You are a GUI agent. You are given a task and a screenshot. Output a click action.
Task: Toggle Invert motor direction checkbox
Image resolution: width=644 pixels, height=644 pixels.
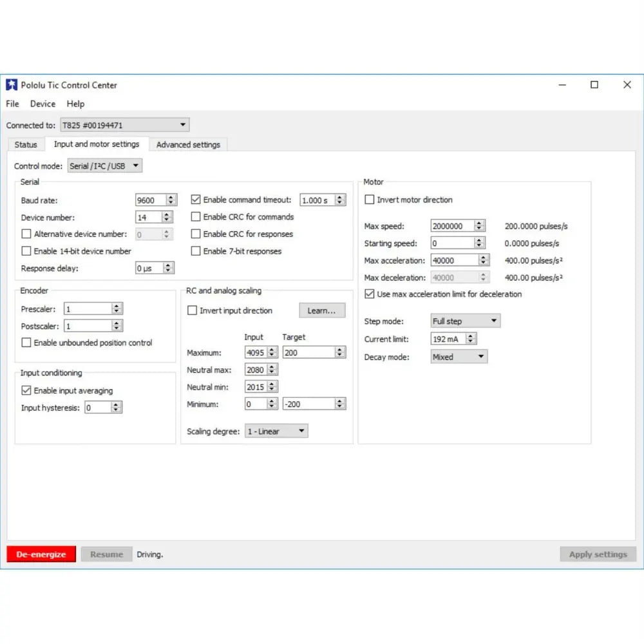coord(370,200)
